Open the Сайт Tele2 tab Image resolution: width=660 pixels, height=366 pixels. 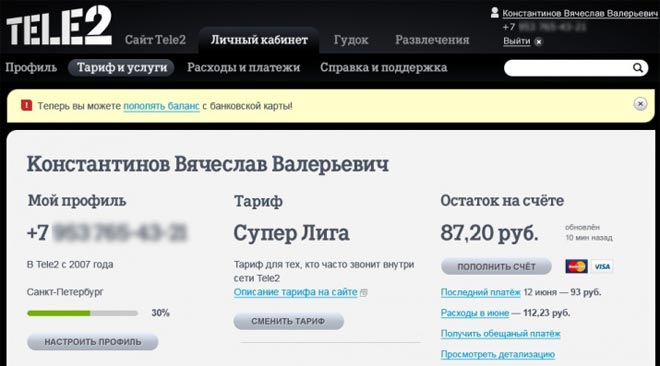point(155,40)
